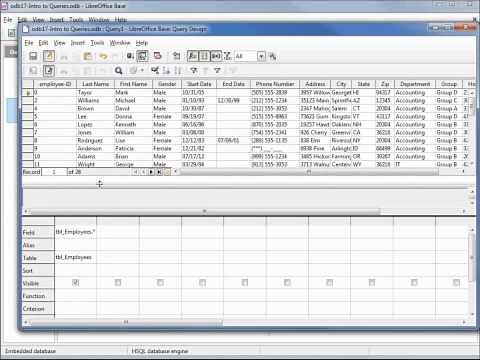This screenshot has height=360, width=480.
Task: Select the cell with last name Williams
Action: pos(95,100)
